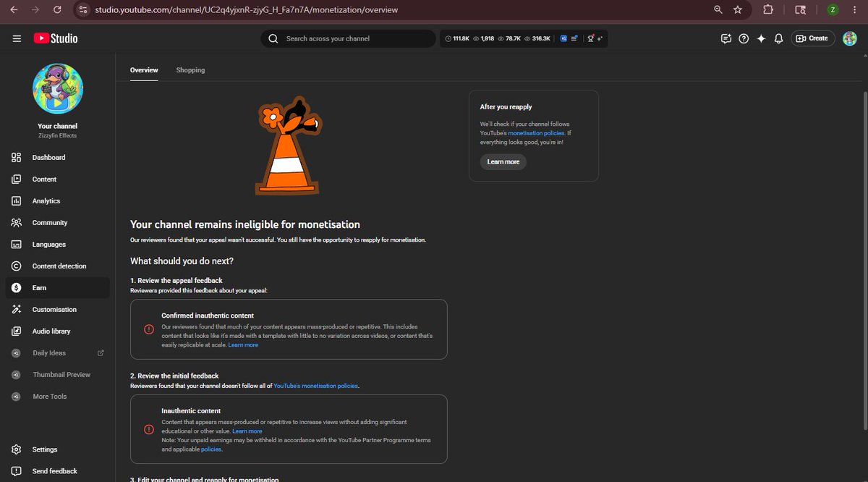
Task: Open Daily Ideas extension link
Action: 57,352
